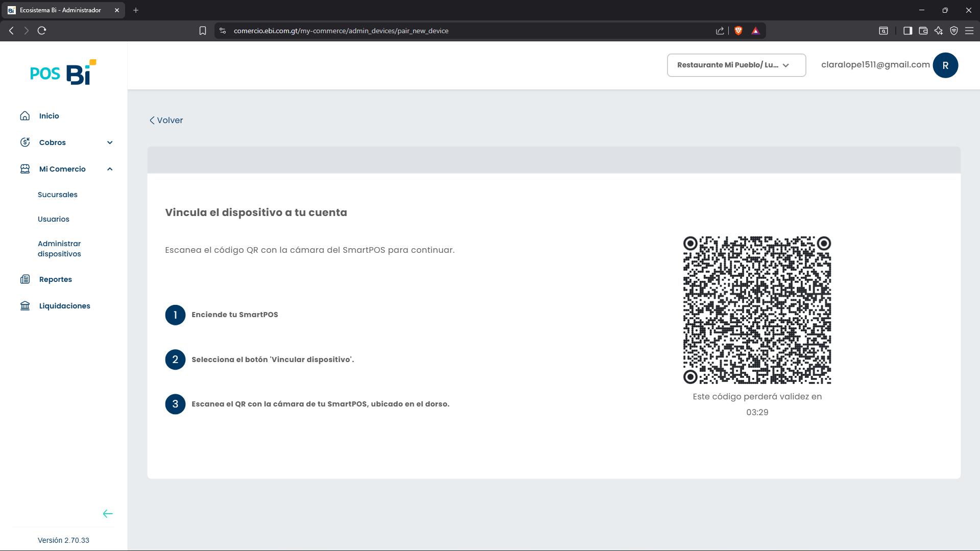Toggle the browser sidebar panel
The width and height of the screenshot is (980, 551).
pyautogui.click(x=907, y=31)
